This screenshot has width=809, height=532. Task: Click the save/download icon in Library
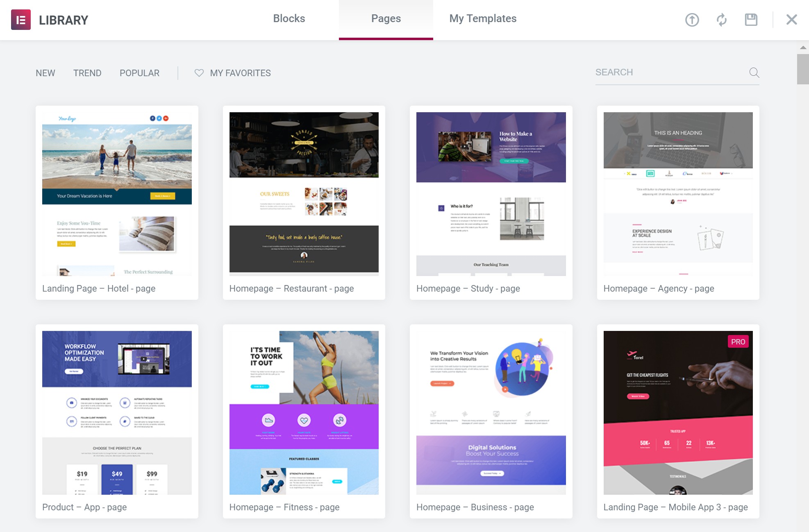[751, 18]
